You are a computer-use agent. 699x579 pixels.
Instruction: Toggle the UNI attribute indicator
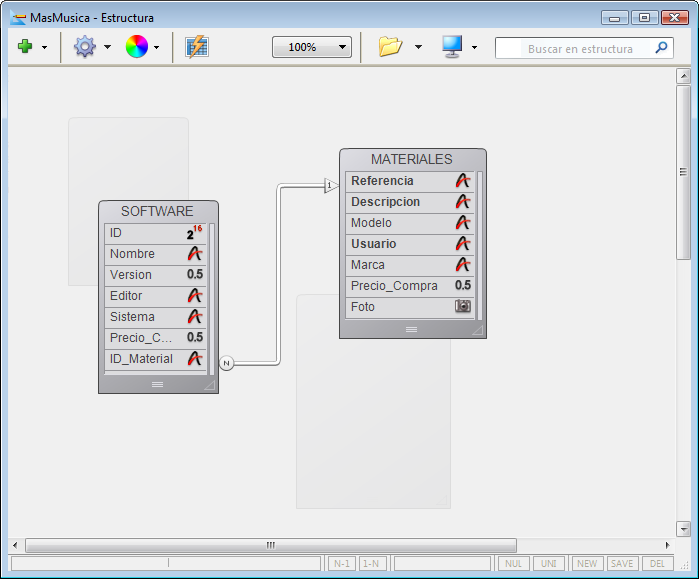click(x=548, y=564)
